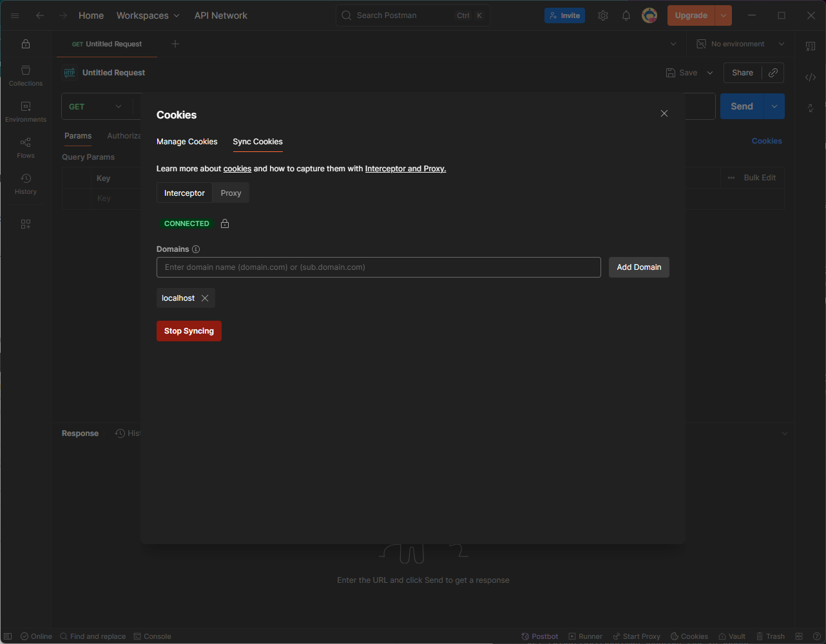The width and height of the screenshot is (826, 644).
Task: Open Postbot in the status bar
Action: (540, 636)
